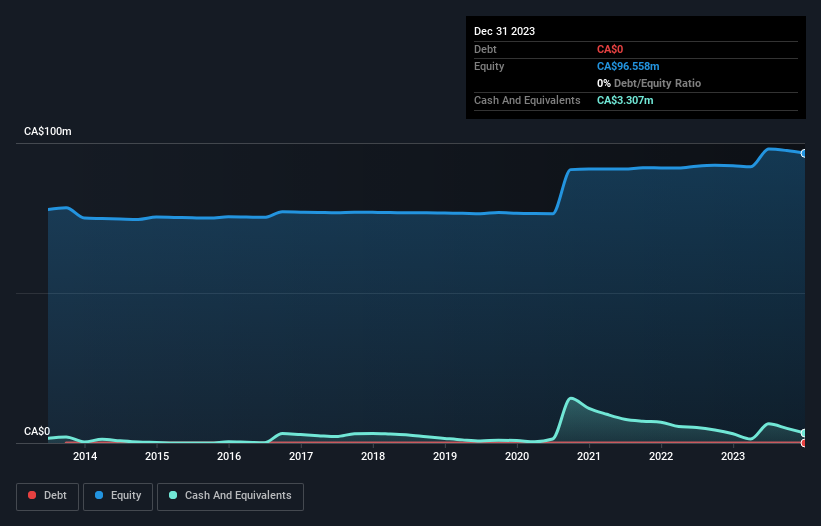Click the Equity data point marker at Dec 2023
This screenshot has width=821, height=526.
pos(804,153)
